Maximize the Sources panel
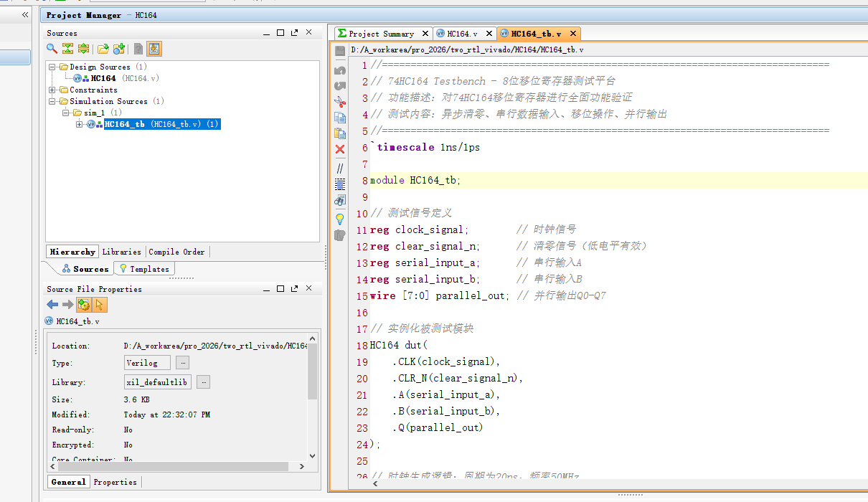Screen dimensions: 868x502 (281, 33)
